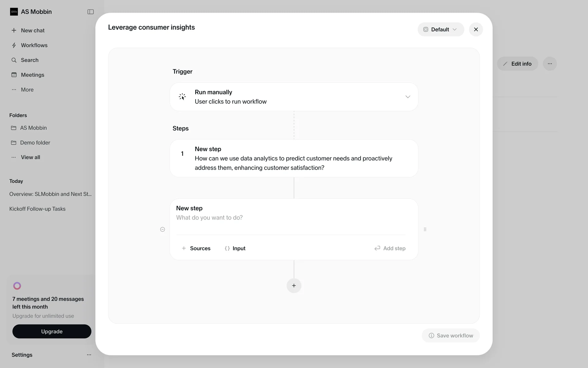The height and width of the screenshot is (368, 588).
Task: Click Save workflow button
Action: [x=450, y=335]
